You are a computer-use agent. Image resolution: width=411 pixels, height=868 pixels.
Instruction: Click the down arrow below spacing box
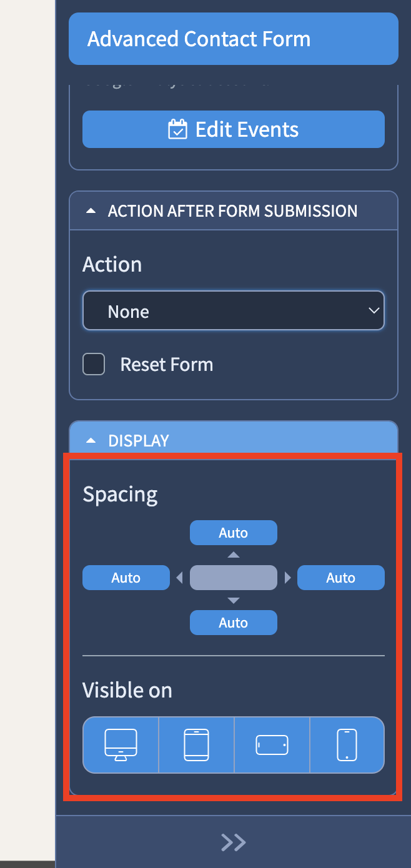[234, 601]
